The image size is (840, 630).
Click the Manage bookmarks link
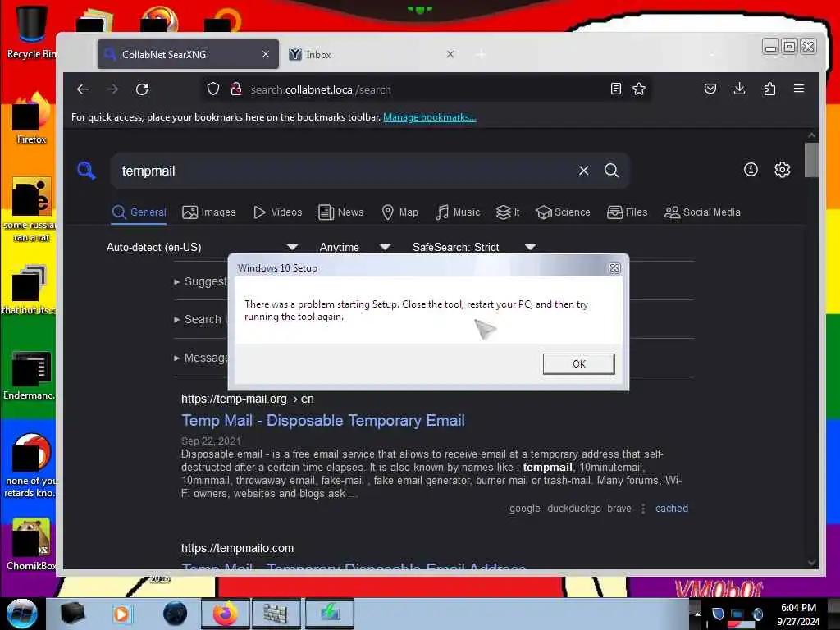(429, 117)
